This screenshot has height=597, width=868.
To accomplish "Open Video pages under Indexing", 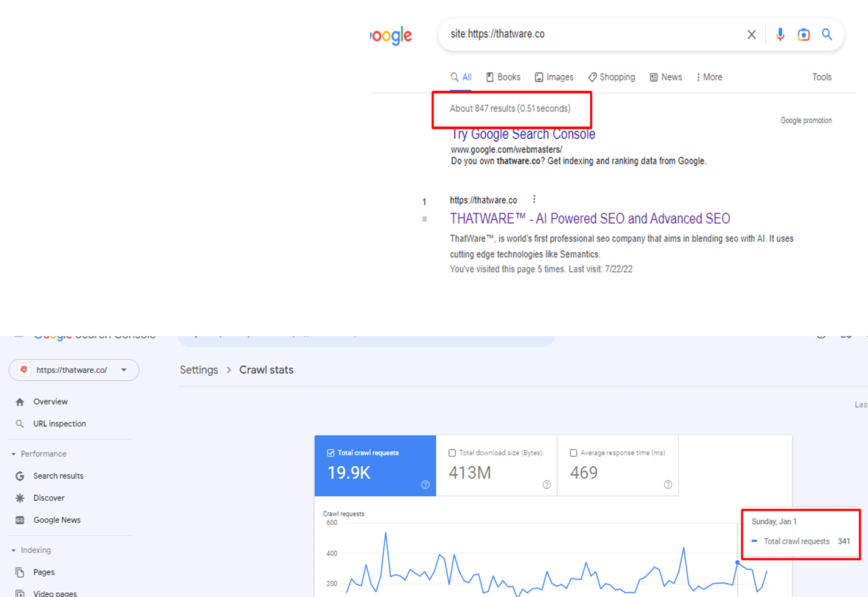I will [55, 593].
